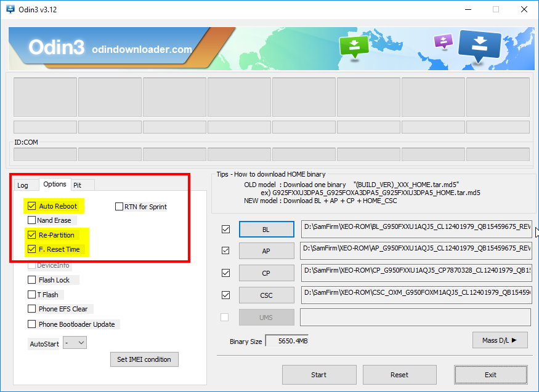
Task: Enable RTN for Sprint option
Action: (x=119, y=207)
